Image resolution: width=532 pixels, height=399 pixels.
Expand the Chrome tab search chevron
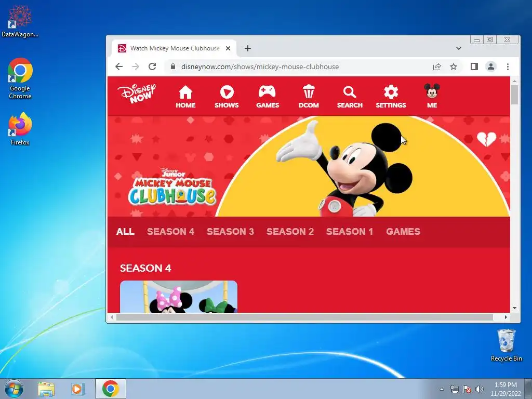[458, 48]
